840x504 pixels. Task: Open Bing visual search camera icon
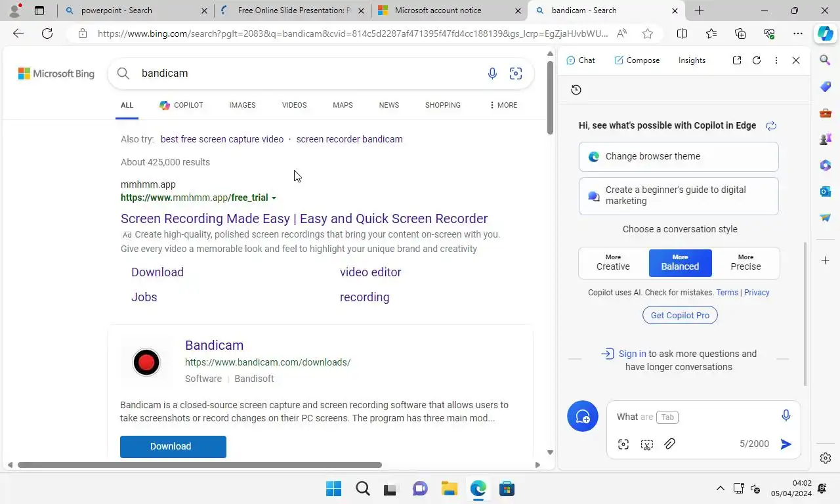[516, 73]
